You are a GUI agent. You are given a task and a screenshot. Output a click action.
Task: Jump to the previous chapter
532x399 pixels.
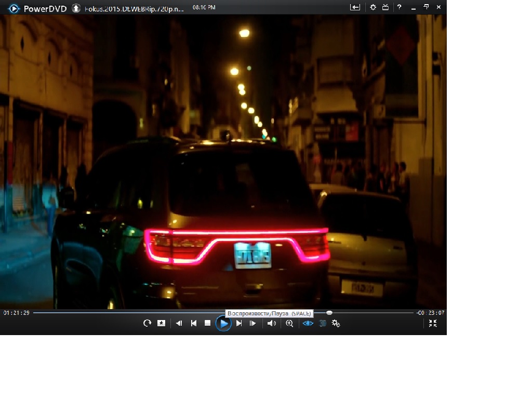pos(194,323)
